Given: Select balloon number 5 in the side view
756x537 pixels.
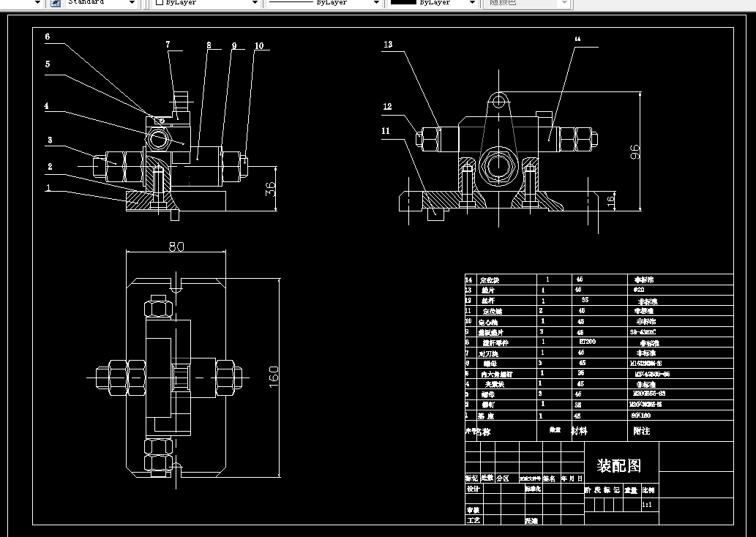Looking at the screenshot, I should point(48,64).
